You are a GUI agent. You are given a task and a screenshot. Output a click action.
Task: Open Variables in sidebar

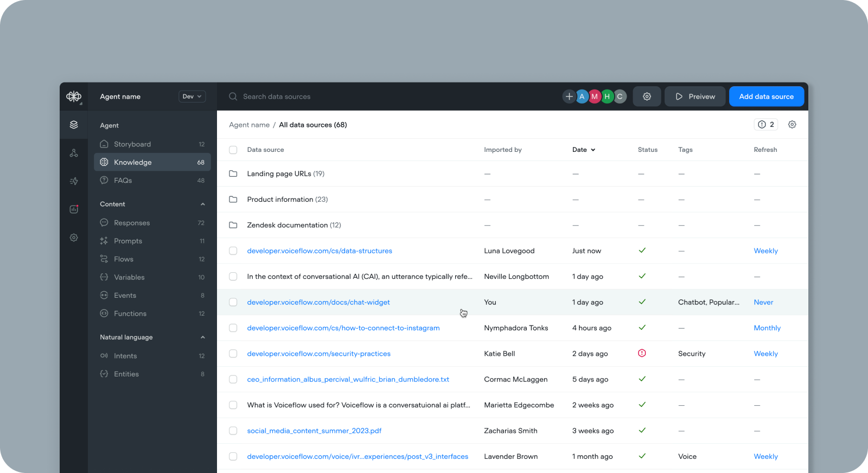point(152,277)
